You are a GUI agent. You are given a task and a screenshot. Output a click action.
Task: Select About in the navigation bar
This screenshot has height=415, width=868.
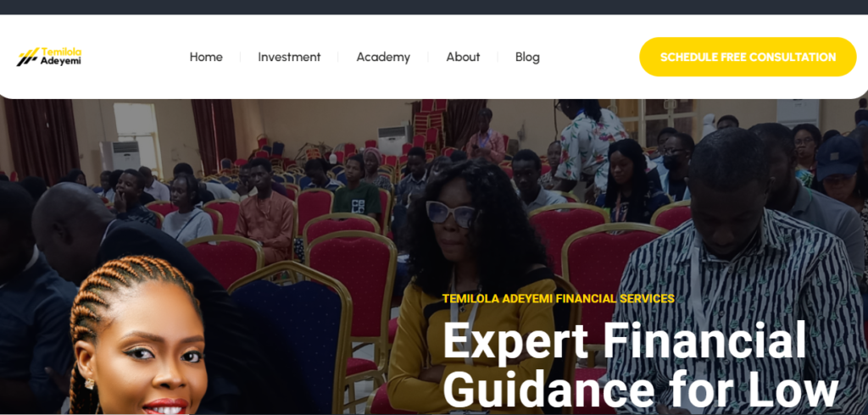tap(463, 57)
